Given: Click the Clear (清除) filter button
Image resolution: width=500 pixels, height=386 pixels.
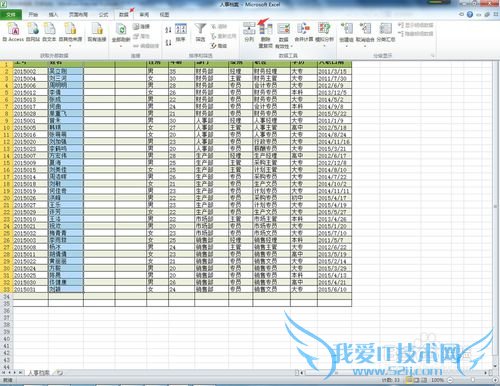Looking at the screenshot, I should (219, 26).
